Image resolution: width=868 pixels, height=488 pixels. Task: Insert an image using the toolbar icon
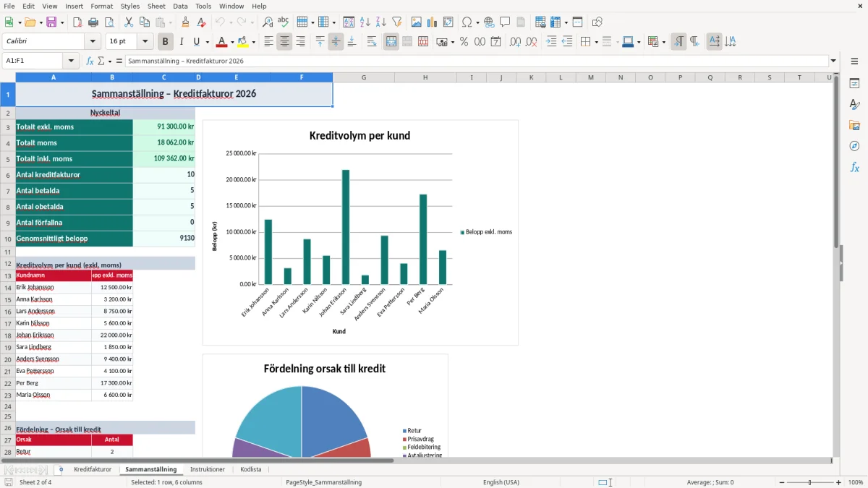pyautogui.click(x=417, y=22)
